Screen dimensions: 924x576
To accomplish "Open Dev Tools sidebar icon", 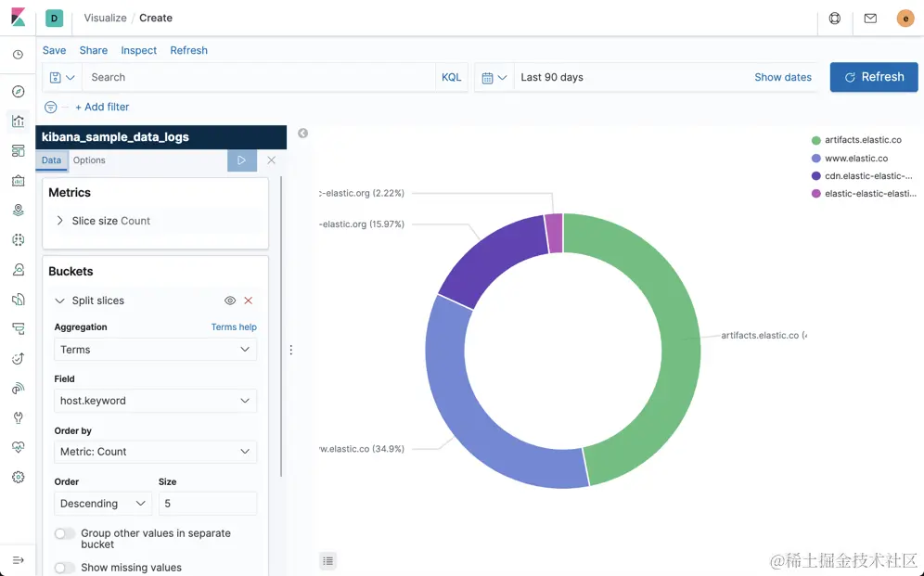I will [x=19, y=417].
